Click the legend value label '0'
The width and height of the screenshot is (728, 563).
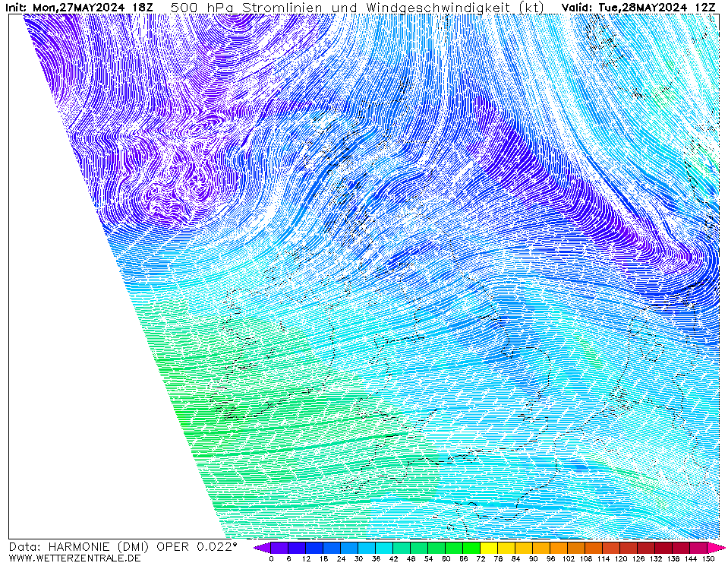[x=271, y=558]
